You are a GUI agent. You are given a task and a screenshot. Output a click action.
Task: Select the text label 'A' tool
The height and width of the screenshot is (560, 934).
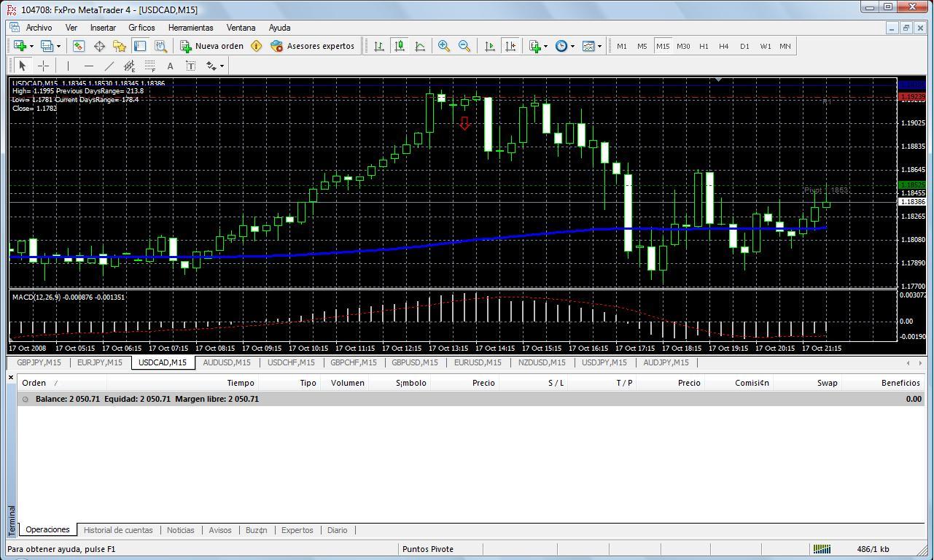(170, 66)
